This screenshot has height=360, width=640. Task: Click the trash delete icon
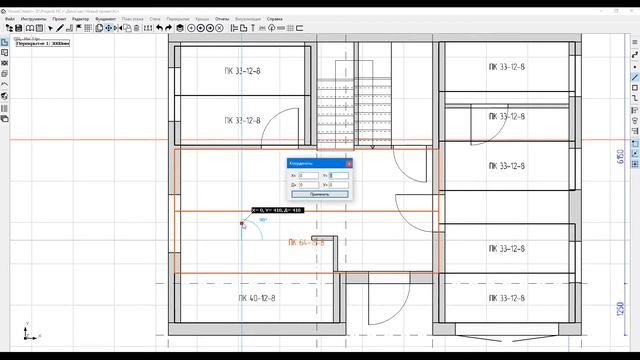(137, 28)
